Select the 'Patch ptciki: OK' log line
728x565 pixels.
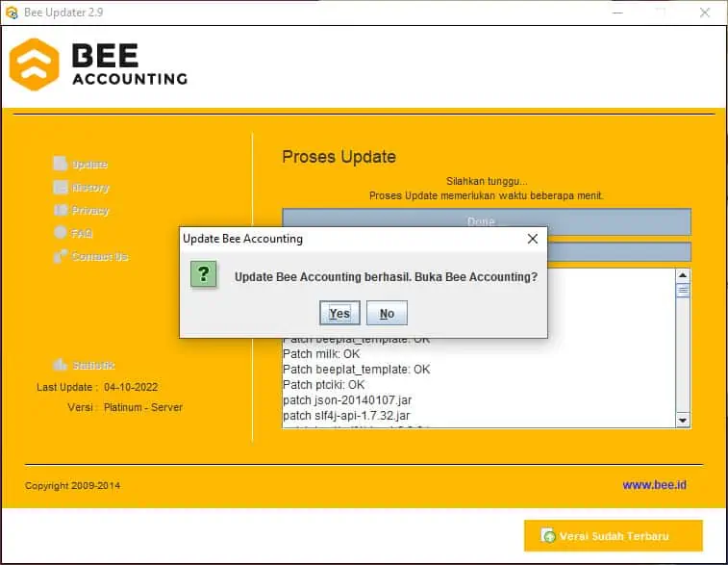click(323, 385)
